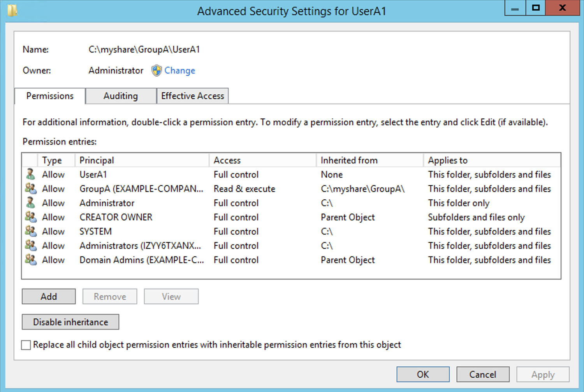This screenshot has height=392, width=584.
Task: Click the UserA1 user icon in list
Action: pyautogui.click(x=30, y=174)
